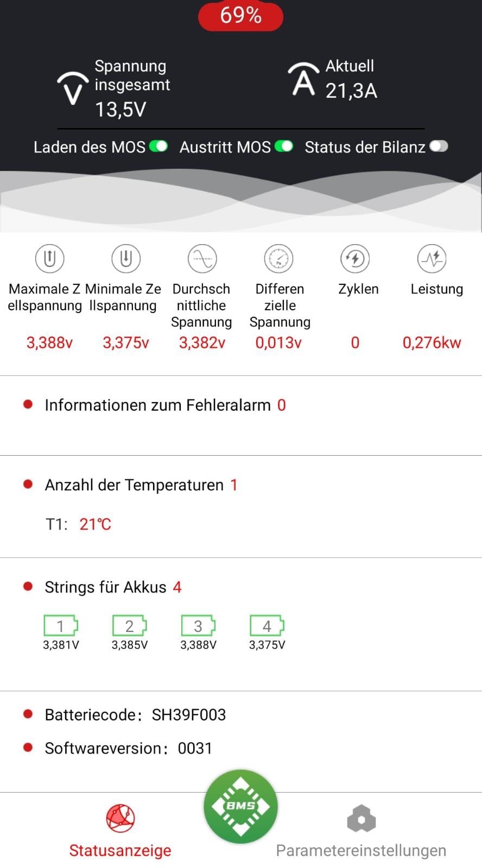Open the Zyklen cycles icon
Image resolution: width=482 pixels, height=868 pixels.
(x=355, y=259)
